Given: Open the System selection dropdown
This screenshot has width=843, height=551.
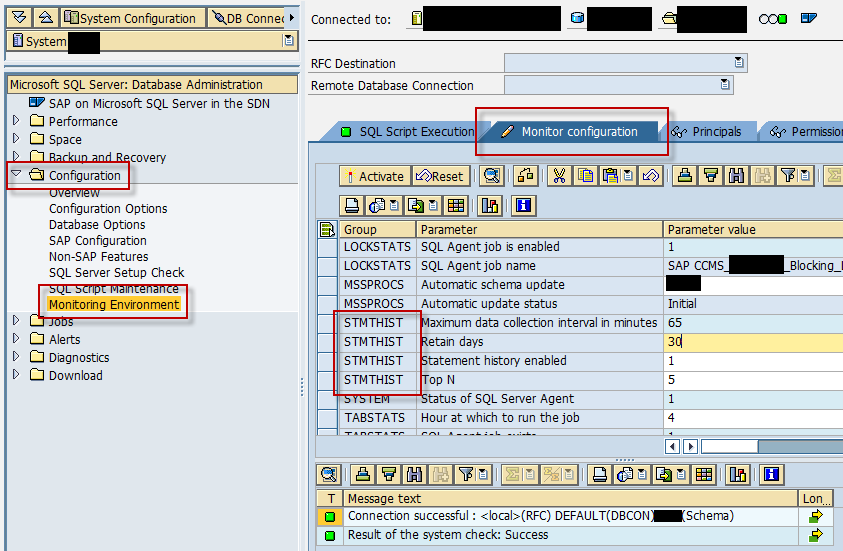Looking at the screenshot, I should 289,40.
